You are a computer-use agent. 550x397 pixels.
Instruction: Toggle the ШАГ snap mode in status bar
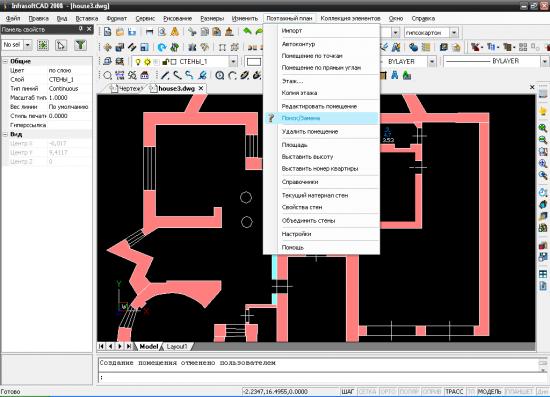pos(348,392)
